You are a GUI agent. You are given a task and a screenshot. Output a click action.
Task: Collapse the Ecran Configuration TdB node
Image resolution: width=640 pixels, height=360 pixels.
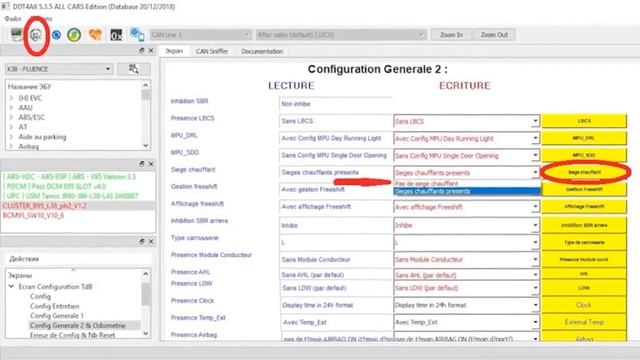11,287
